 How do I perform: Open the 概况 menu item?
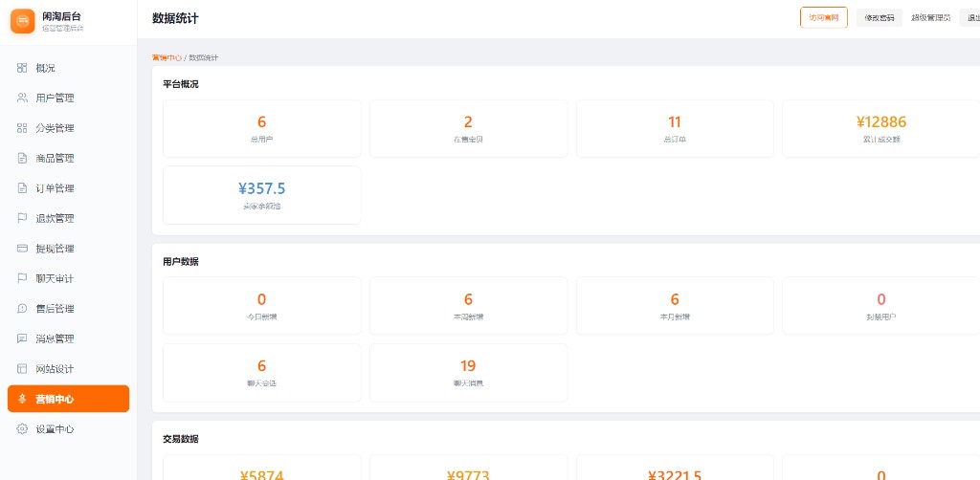pyautogui.click(x=68, y=68)
